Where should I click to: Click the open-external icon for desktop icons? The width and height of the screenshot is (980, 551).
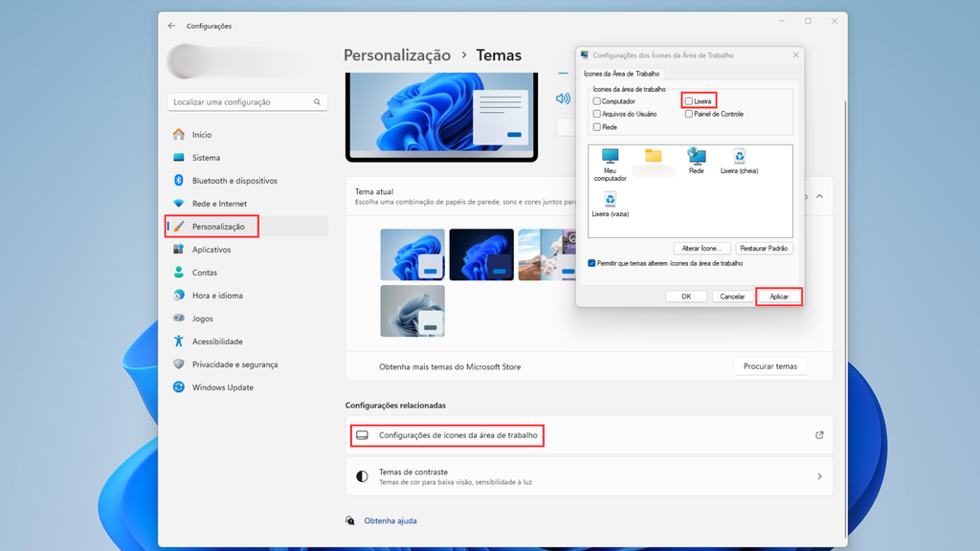819,435
